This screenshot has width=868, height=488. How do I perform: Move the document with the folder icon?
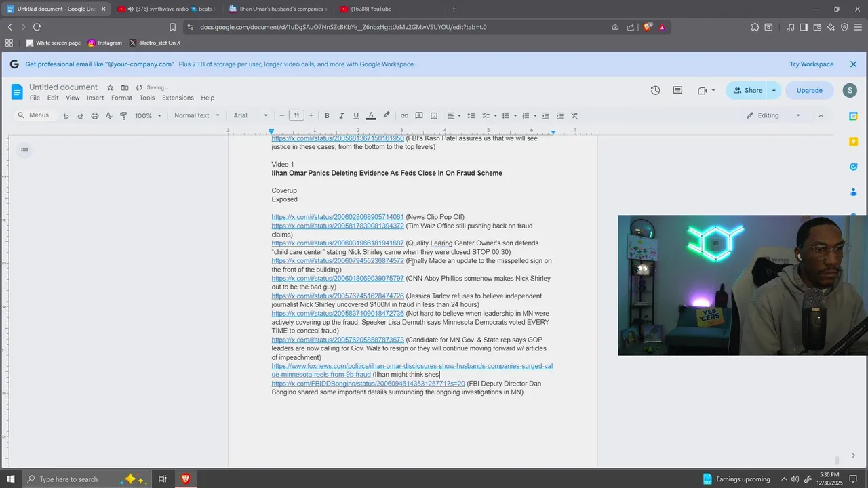pos(125,87)
